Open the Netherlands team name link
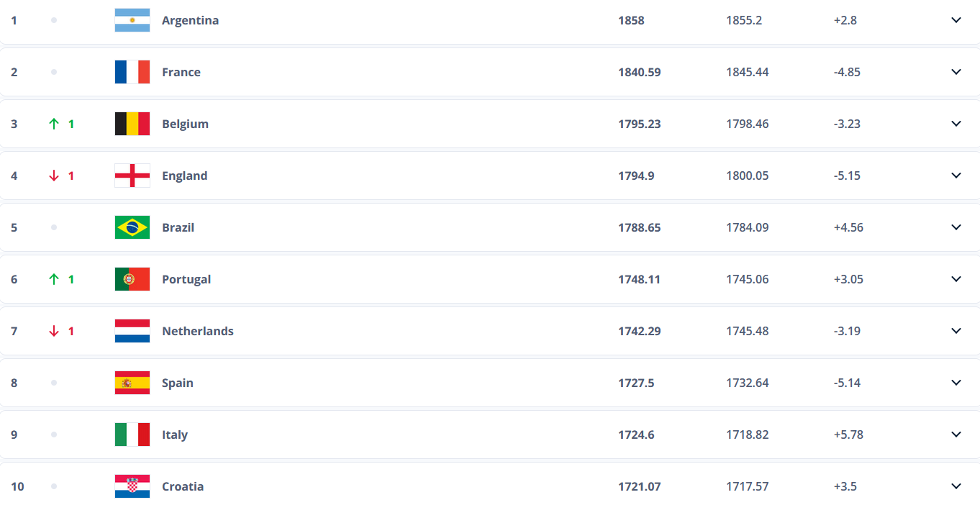This screenshot has width=980, height=505. point(198,331)
